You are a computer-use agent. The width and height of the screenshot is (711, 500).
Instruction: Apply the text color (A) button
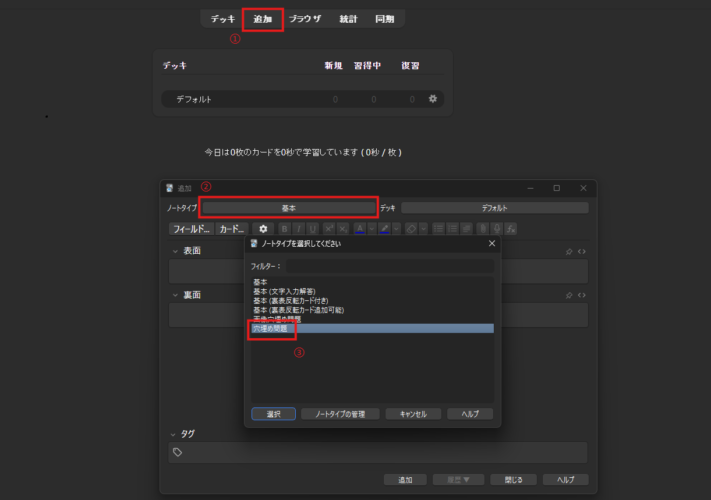pos(360,229)
